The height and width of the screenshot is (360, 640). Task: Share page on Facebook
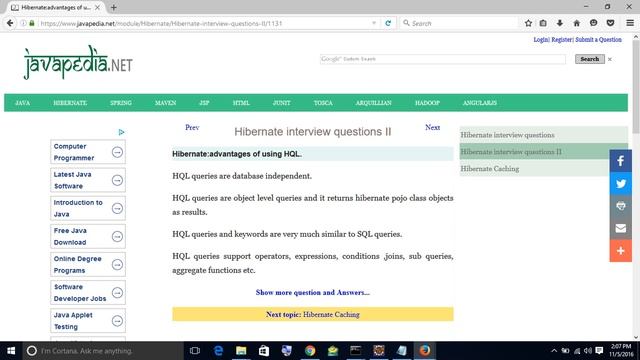tap(620, 161)
